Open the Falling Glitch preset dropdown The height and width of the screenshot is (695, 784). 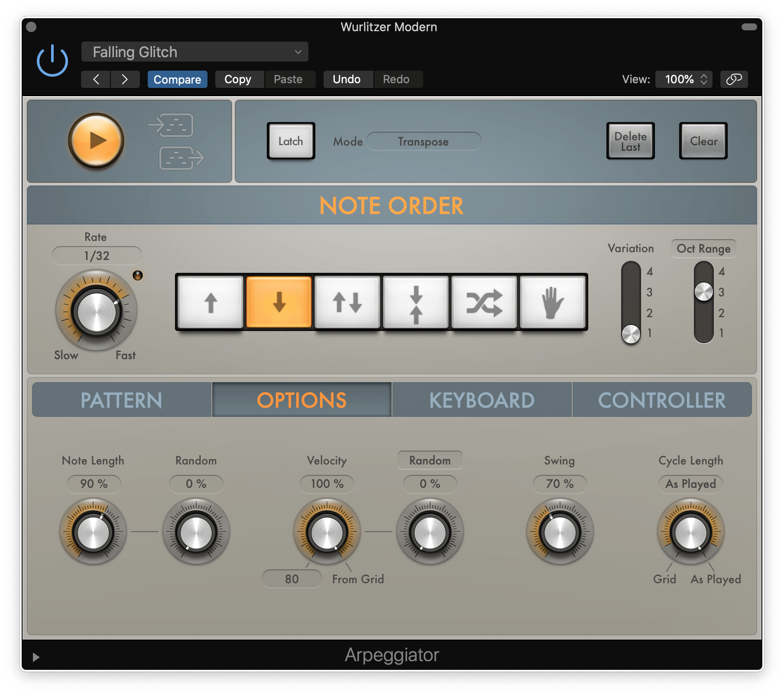coord(195,52)
